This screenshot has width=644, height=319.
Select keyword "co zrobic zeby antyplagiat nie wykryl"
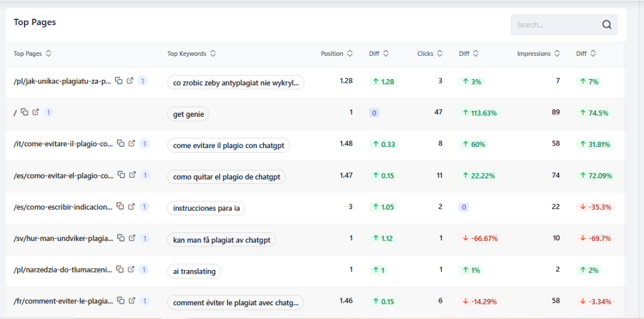(x=236, y=82)
